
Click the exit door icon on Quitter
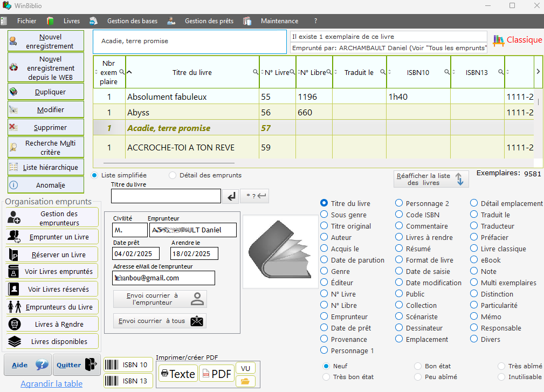coord(91,365)
